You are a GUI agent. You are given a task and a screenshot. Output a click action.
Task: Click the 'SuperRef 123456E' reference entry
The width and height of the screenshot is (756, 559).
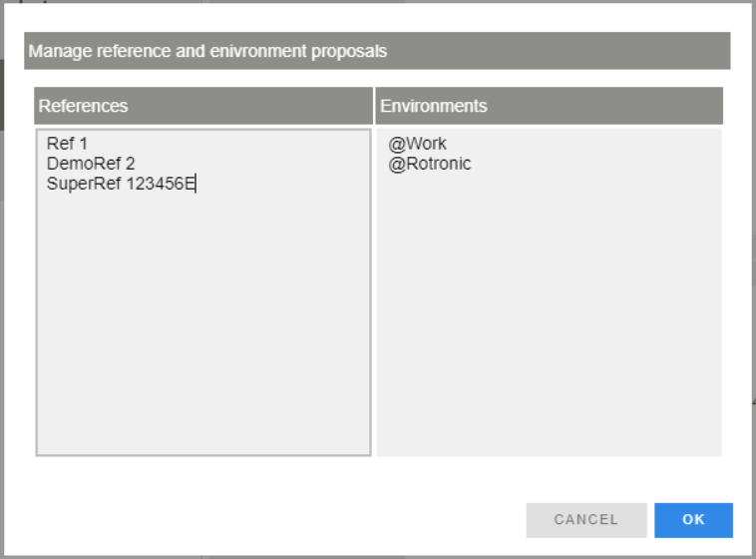click(x=120, y=184)
